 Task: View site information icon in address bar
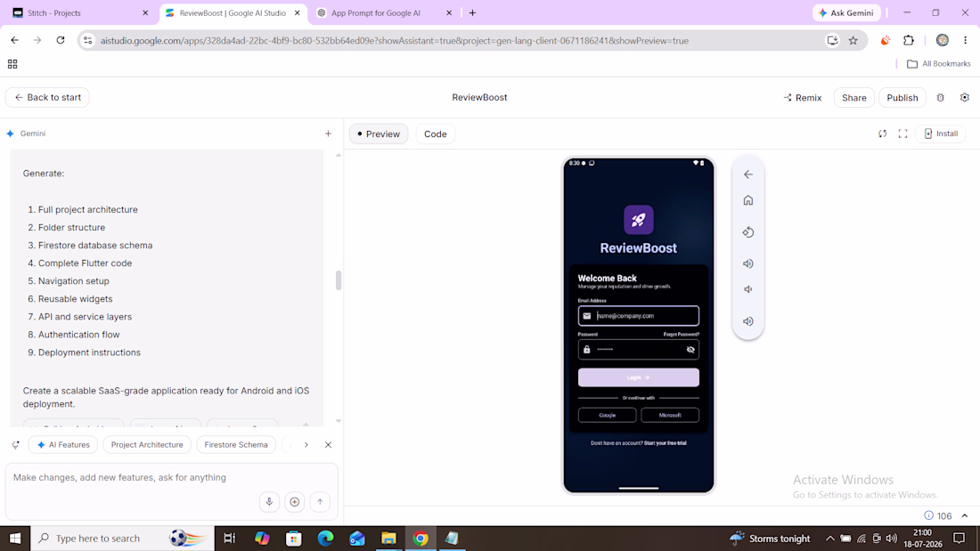[87, 41]
